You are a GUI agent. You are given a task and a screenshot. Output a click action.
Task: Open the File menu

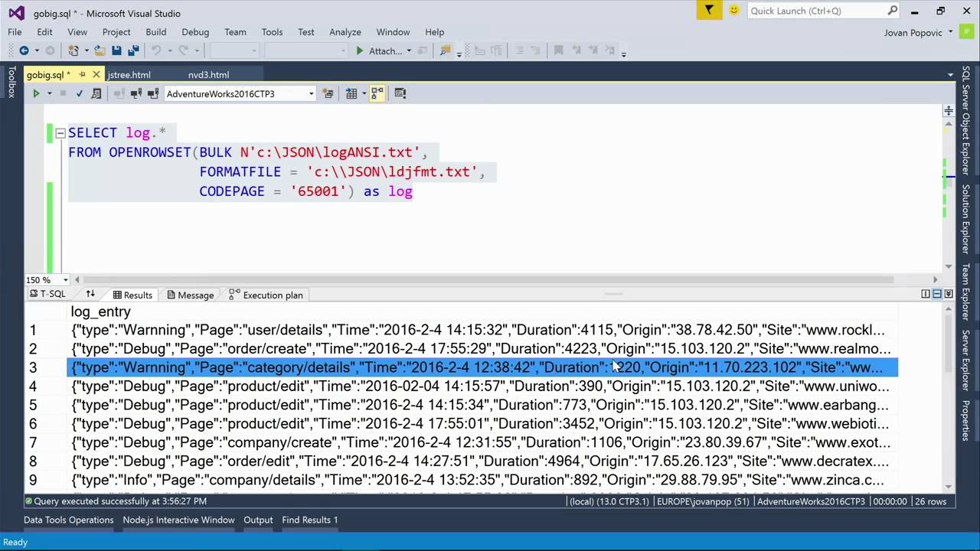click(x=15, y=32)
